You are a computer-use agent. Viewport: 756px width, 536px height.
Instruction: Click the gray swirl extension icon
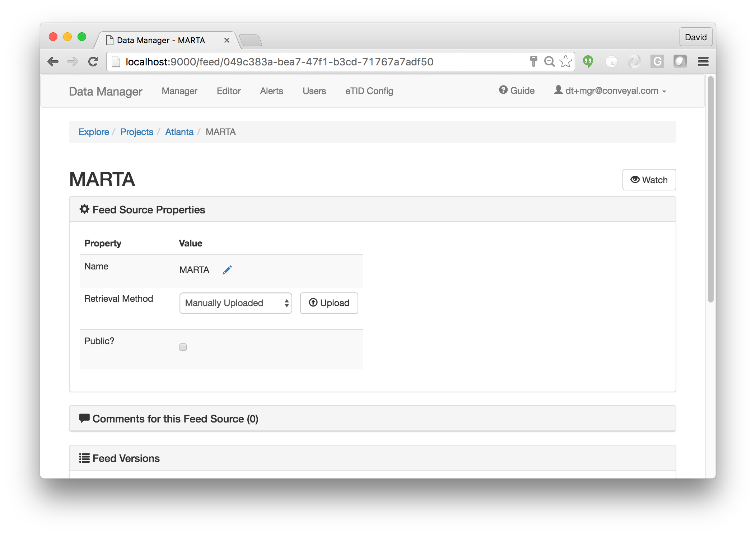tap(634, 61)
